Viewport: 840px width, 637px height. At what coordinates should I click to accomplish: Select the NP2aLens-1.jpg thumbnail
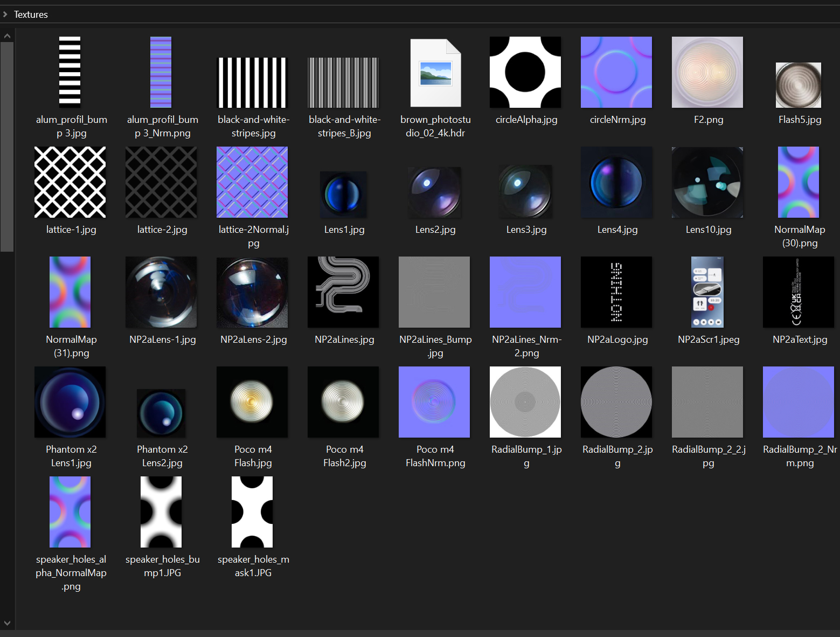161,292
